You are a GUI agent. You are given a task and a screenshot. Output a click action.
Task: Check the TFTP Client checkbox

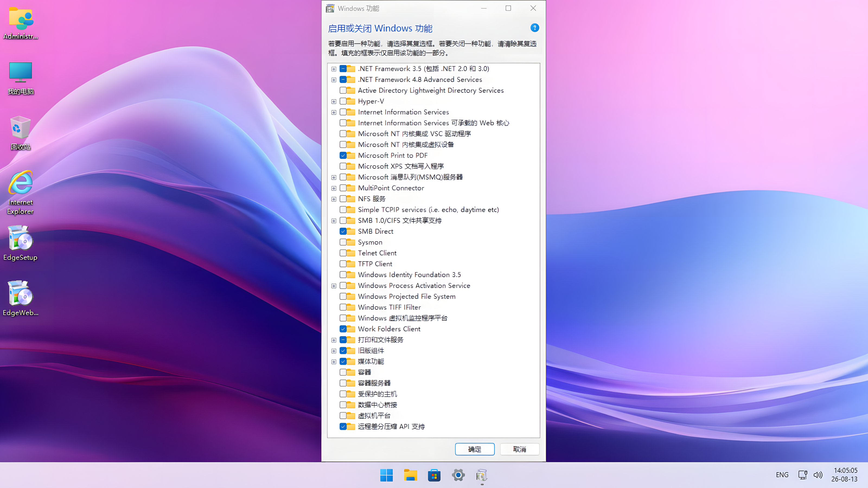(x=343, y=264)
